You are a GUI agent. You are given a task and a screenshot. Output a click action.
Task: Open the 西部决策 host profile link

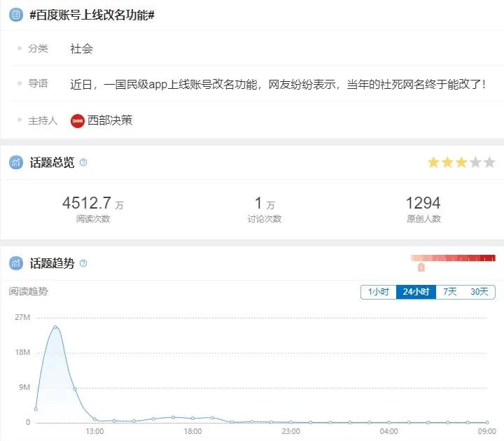110,120
